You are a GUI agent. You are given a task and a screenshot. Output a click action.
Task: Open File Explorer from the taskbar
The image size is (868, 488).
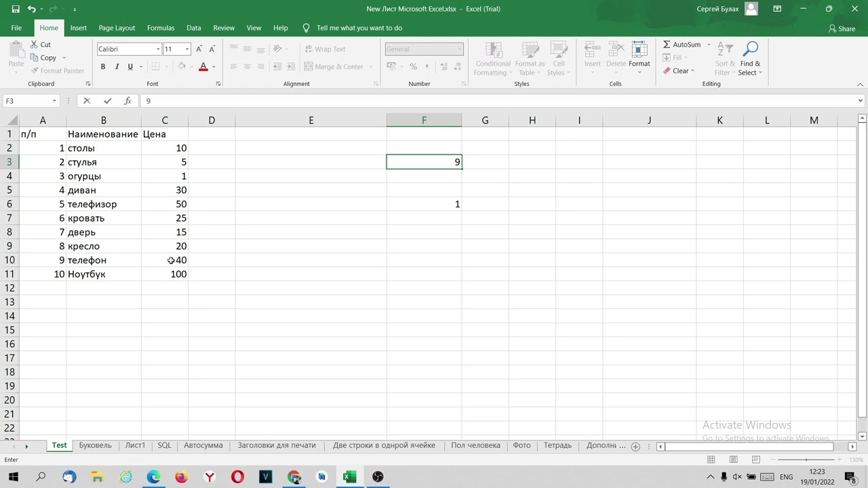[x=97, y=477]
